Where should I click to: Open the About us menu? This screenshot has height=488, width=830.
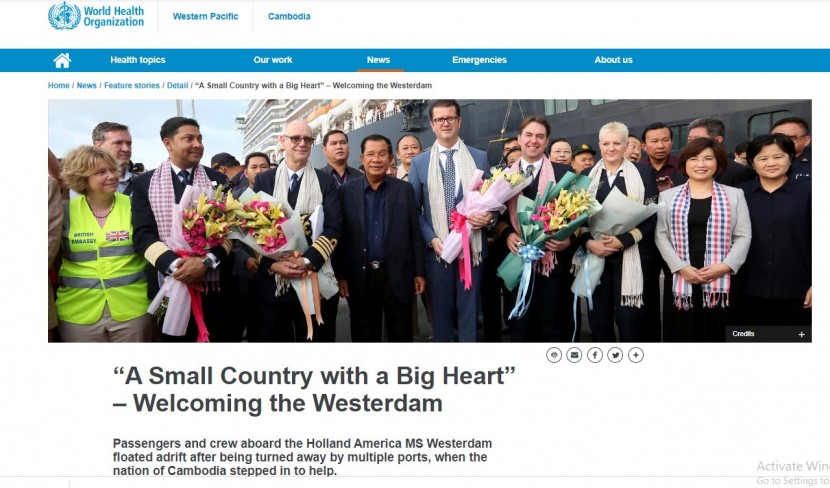[x=613, y=60]
